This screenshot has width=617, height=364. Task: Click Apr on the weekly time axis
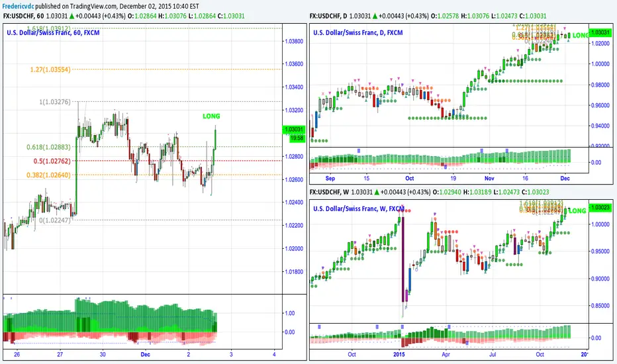446,355
